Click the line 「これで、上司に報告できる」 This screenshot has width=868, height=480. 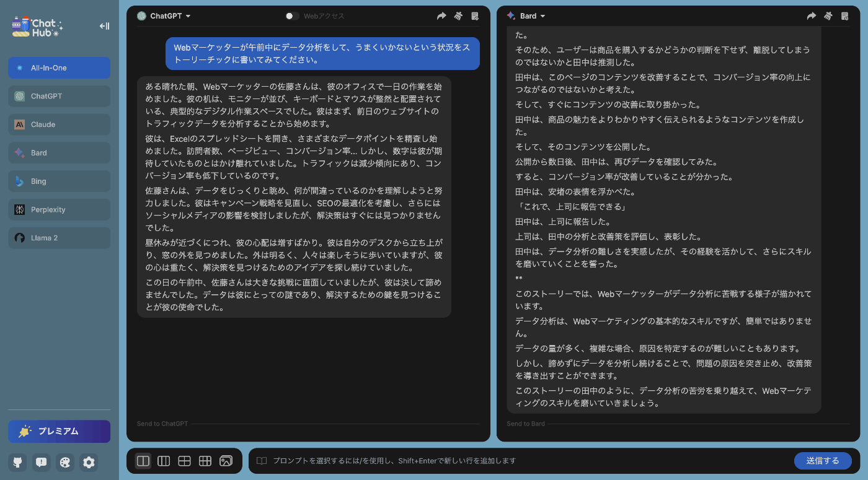point(570,207)
